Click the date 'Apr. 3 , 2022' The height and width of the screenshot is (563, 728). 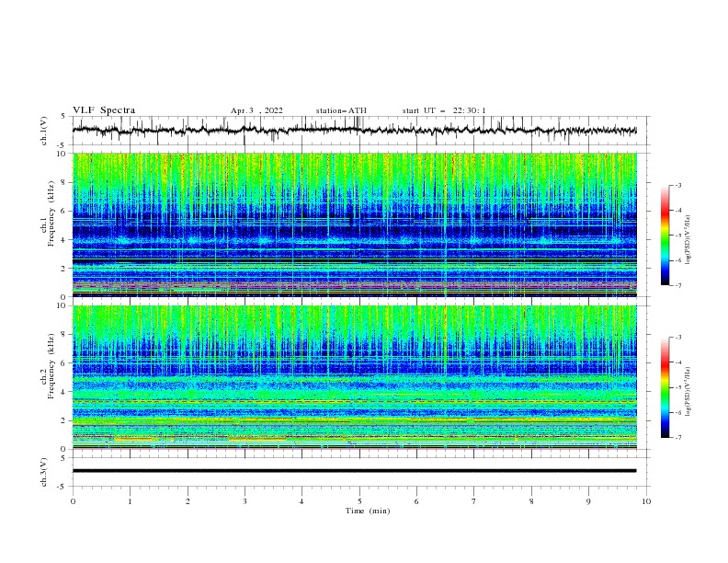(x=256, y=110)
